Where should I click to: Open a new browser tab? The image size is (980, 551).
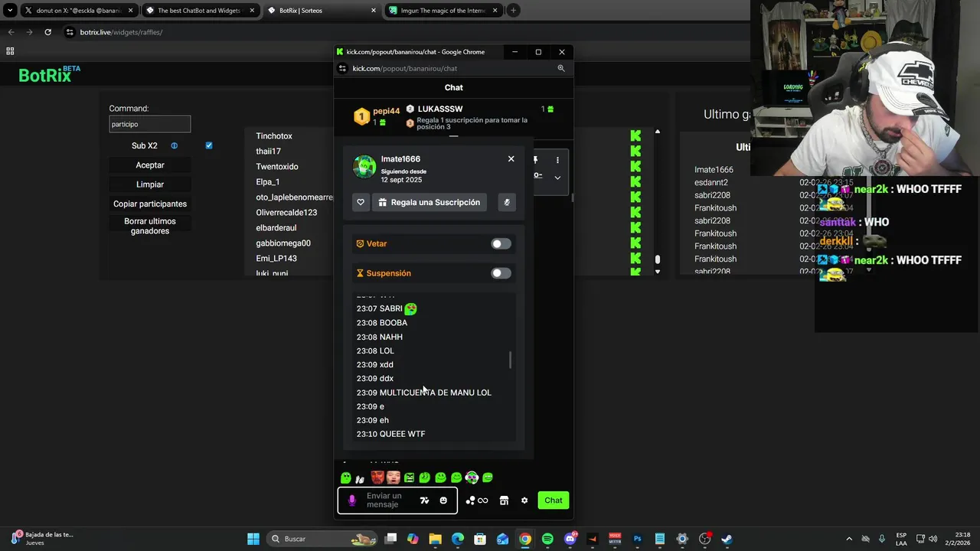(513, 11)
